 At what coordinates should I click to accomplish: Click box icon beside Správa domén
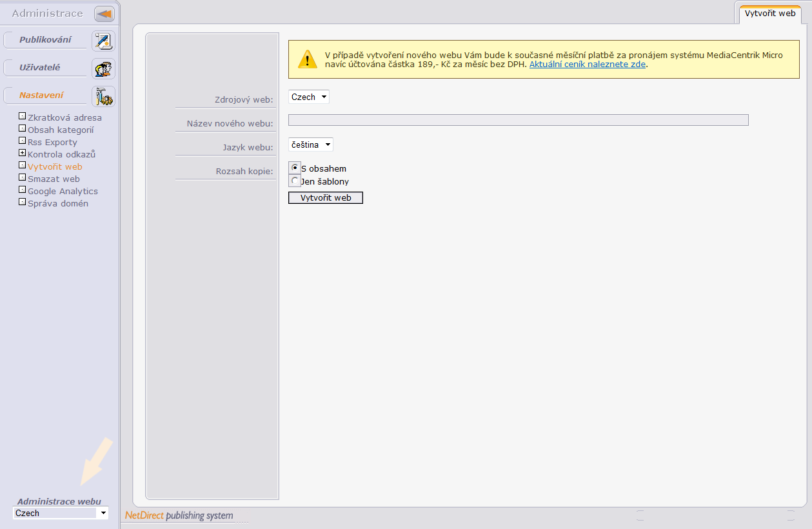pyautogui.click(x=23, y=203)
